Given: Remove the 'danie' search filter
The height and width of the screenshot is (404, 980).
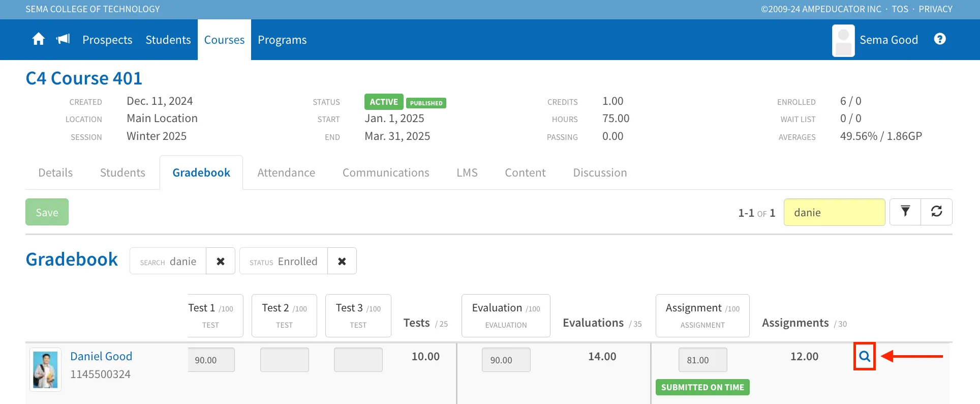Looking at the screenshot, I should tap(221, 261).
